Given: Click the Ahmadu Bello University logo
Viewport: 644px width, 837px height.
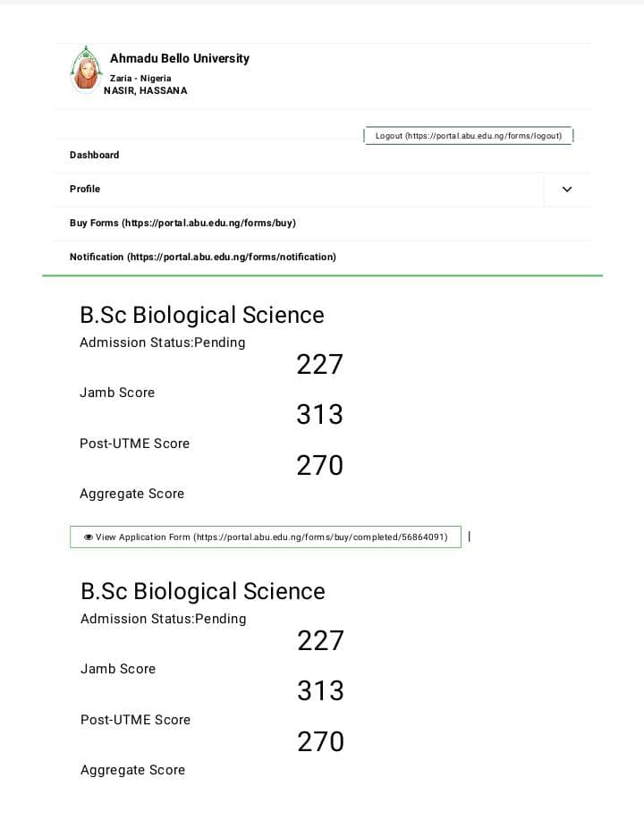Looking at the screenshot, I should tap(87, 70).
